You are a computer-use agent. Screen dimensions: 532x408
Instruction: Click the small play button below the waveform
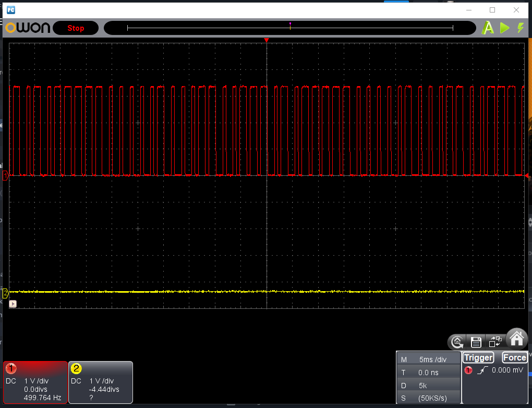pyautogui.click(x=13, y=304)
